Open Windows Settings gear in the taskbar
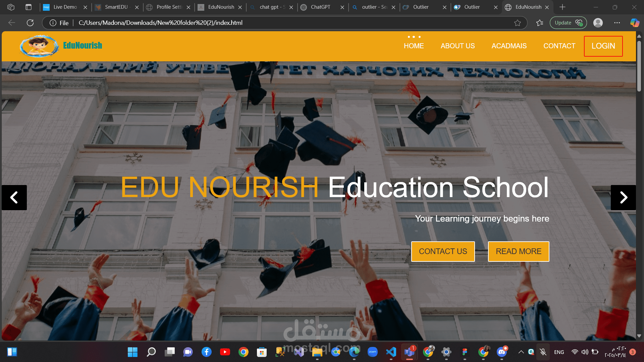Screen dimensions: 644x362 point(446,352)
